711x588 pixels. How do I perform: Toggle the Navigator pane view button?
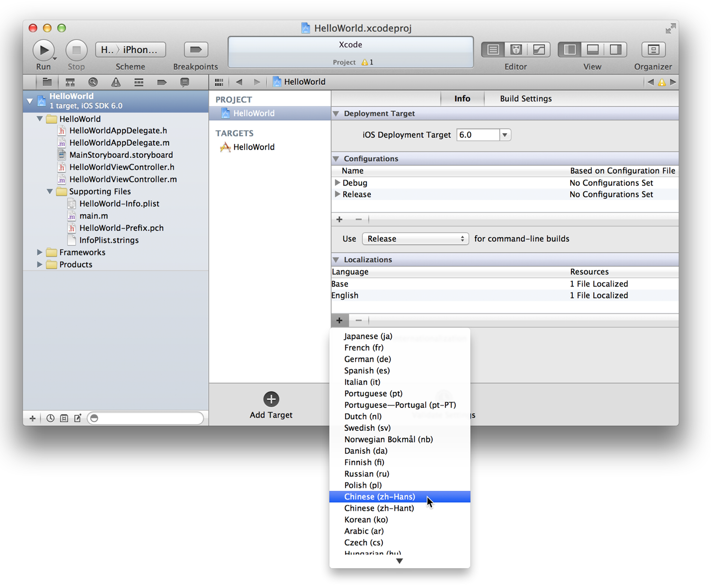tap(569, 50)
